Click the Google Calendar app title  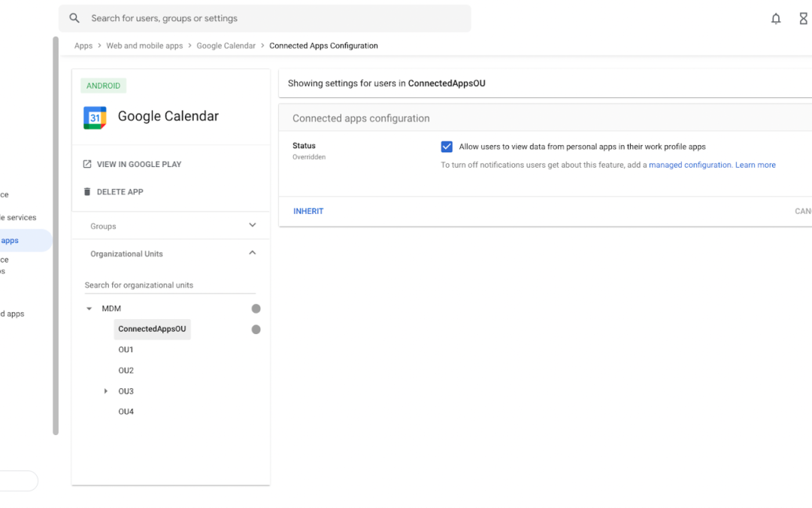click(x=168, y=116)
